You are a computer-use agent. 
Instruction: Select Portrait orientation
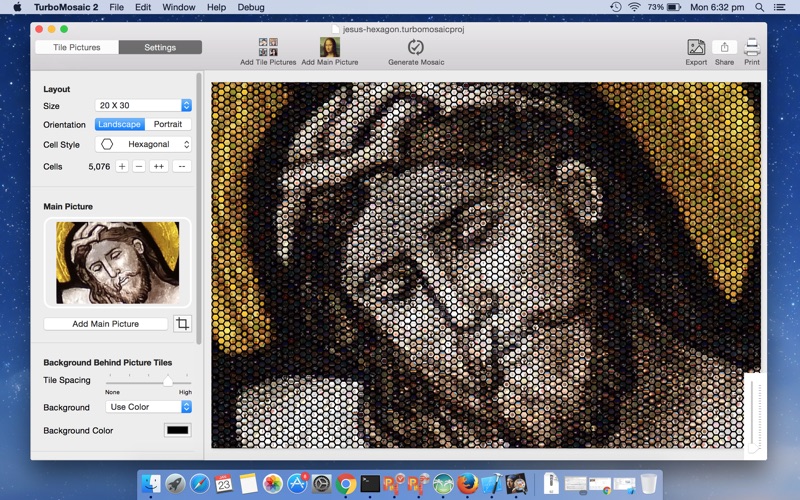tap(168, 124)
